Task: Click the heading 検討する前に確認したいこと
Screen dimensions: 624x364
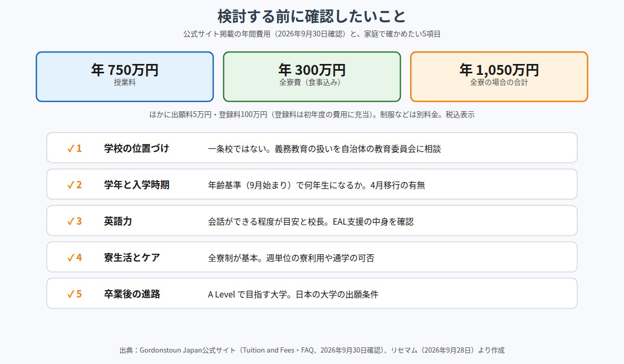Action: 312,16
